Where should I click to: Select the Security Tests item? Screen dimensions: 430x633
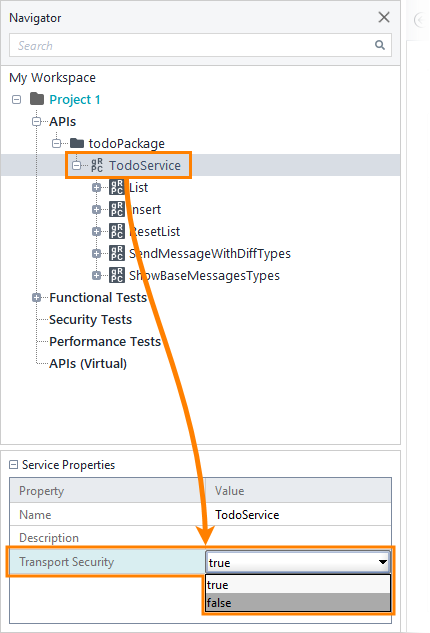[x=90, y=319]
